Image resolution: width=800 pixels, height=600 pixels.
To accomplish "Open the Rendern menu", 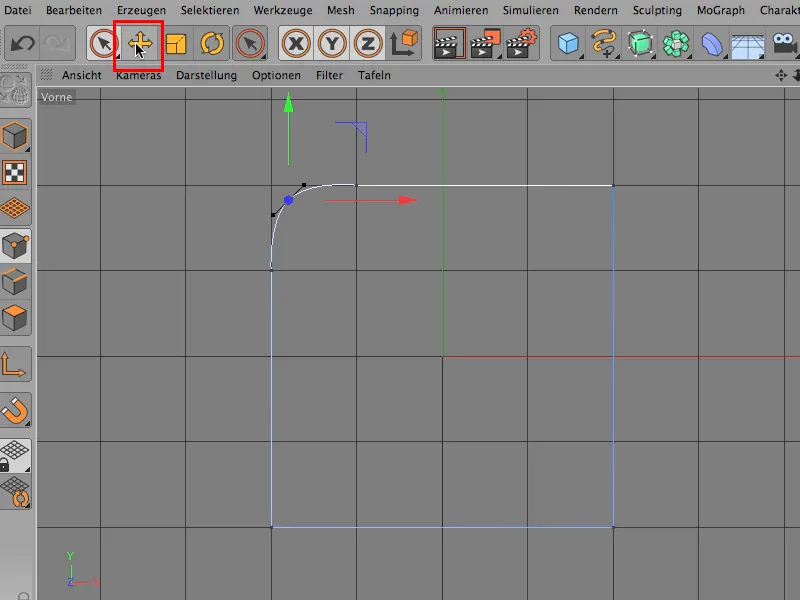I will pos(596,10).
